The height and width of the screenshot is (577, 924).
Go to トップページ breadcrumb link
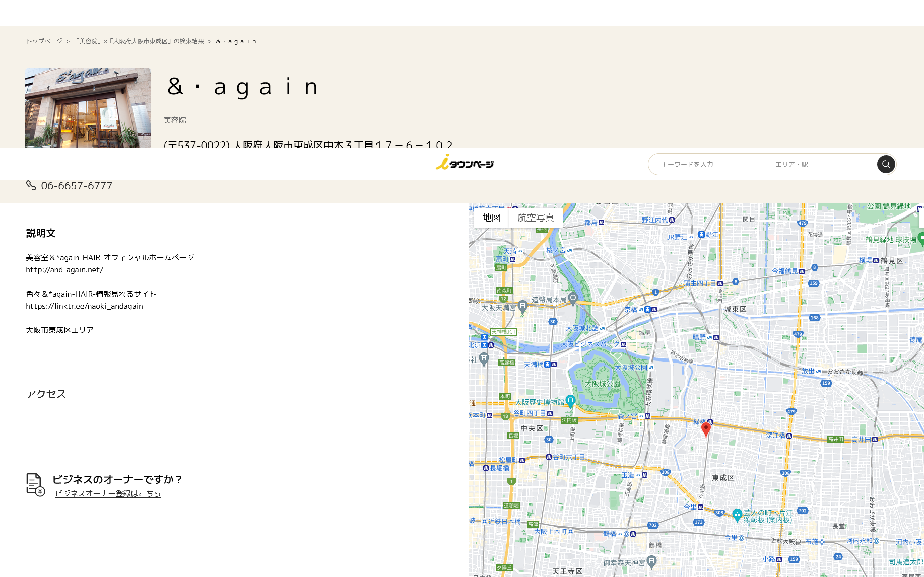tap(44, 41)
